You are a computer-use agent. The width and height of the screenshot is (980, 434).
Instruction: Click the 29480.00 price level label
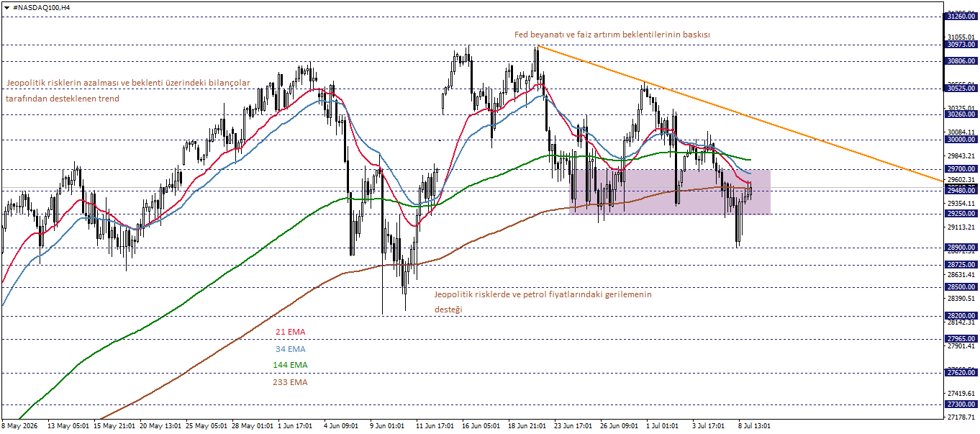click(x=961, y=191)
